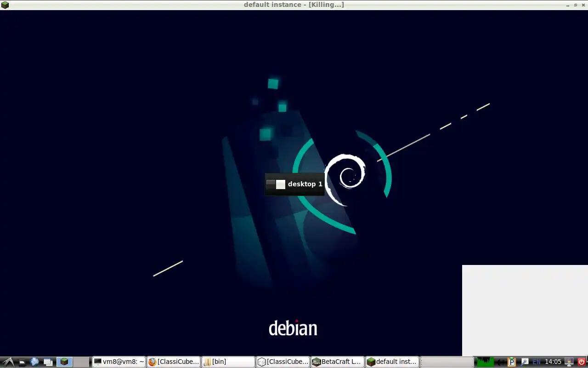Click the blank taskbar window button
The image size is (588, 368).
tap(447, 362)
